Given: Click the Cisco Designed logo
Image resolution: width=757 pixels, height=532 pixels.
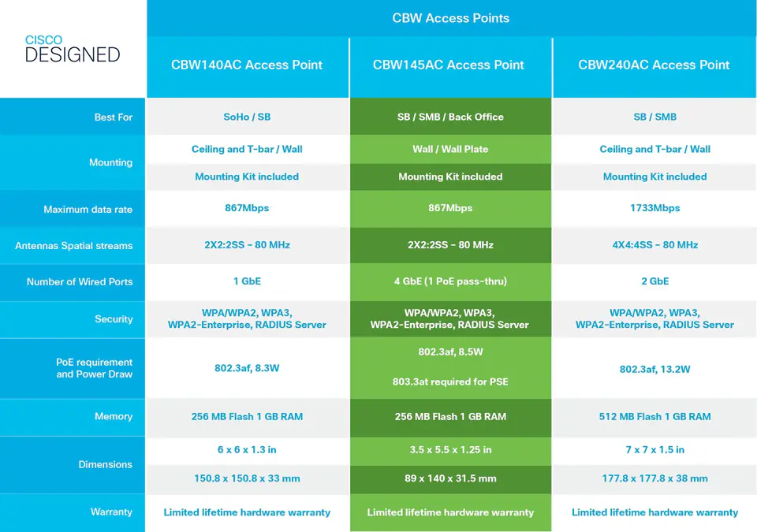Looking at the screenshot, I should (73, 49).
